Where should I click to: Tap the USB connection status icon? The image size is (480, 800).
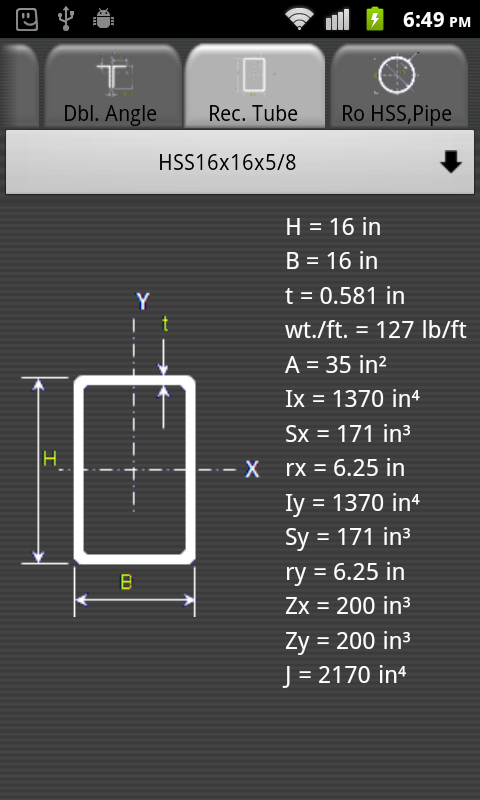pos(66,19)
